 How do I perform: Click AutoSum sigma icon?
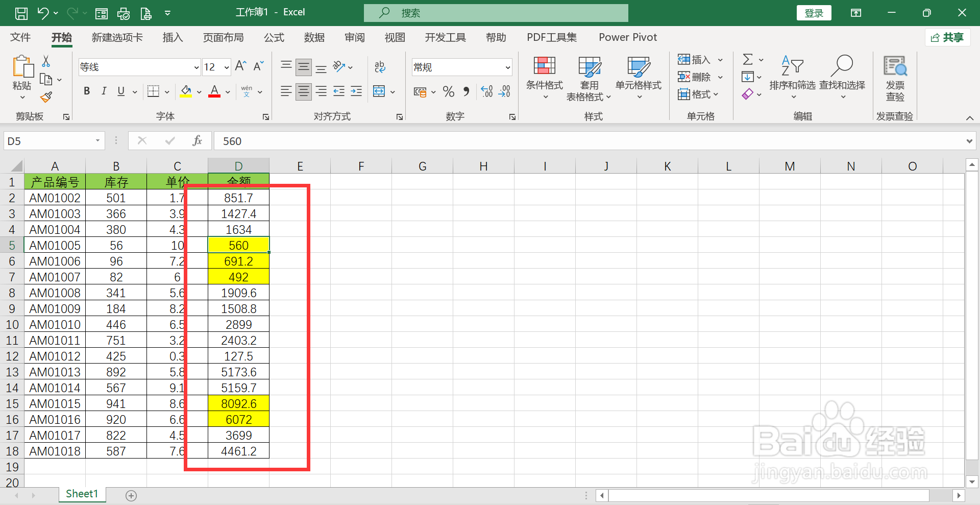click(748, 59)
